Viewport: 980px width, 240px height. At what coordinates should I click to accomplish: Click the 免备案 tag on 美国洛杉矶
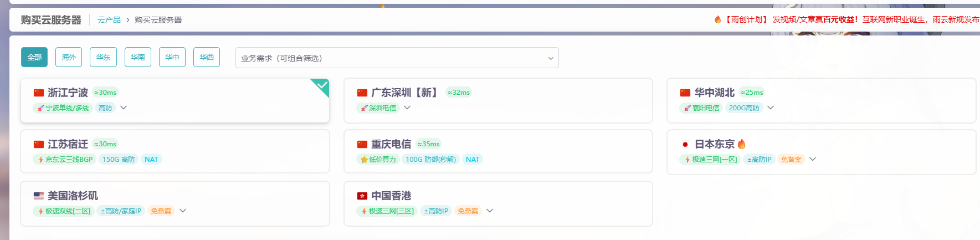coord(161,211)
